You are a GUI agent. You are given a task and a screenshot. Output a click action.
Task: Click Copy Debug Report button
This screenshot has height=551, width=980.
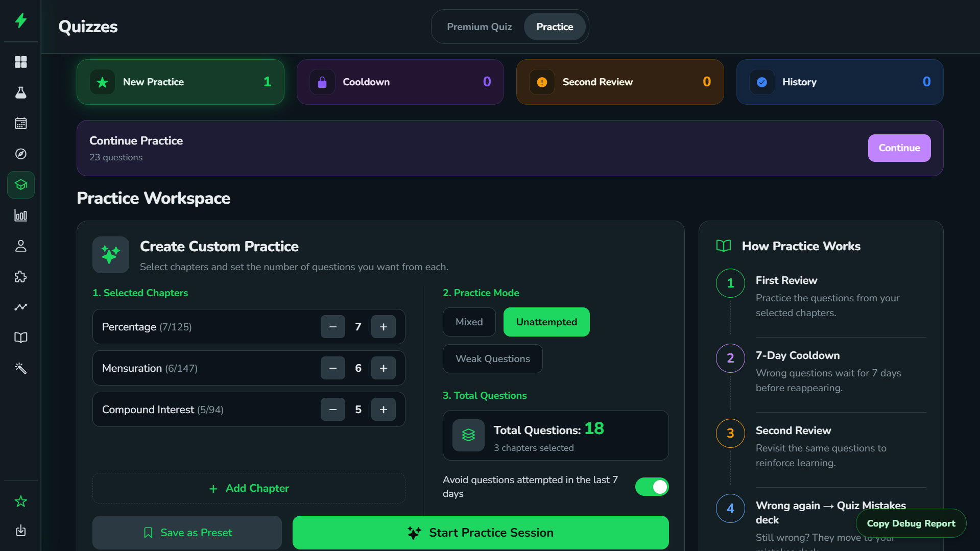911,523
